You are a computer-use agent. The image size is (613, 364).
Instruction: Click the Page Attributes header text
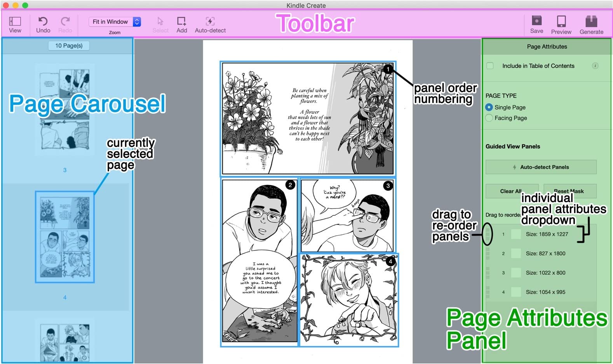pyautogui.click(x=547, y=47)
